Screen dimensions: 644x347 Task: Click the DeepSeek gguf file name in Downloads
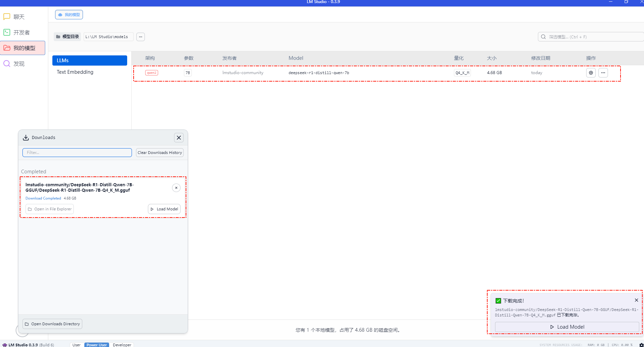coord(80,188)
